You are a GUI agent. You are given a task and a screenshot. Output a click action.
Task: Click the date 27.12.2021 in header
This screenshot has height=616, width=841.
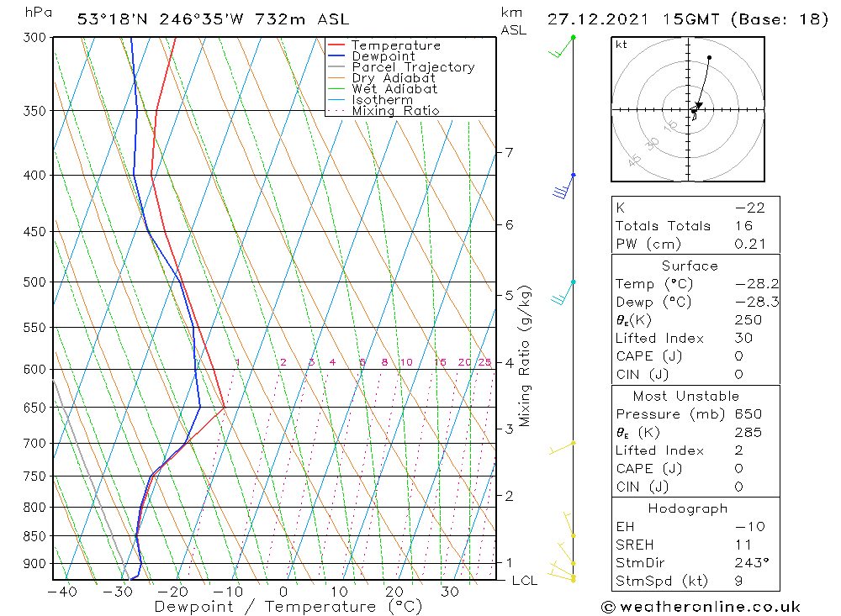pos(597,19)
